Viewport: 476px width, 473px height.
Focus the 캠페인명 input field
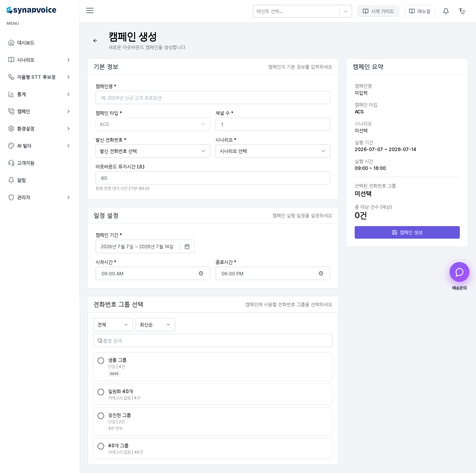pos(213,98)
